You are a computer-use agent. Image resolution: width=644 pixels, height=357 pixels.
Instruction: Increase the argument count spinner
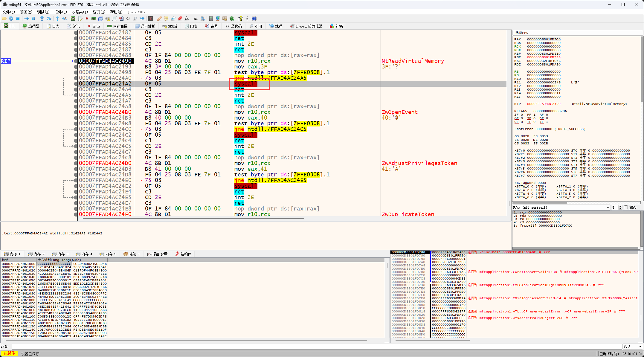620,206
